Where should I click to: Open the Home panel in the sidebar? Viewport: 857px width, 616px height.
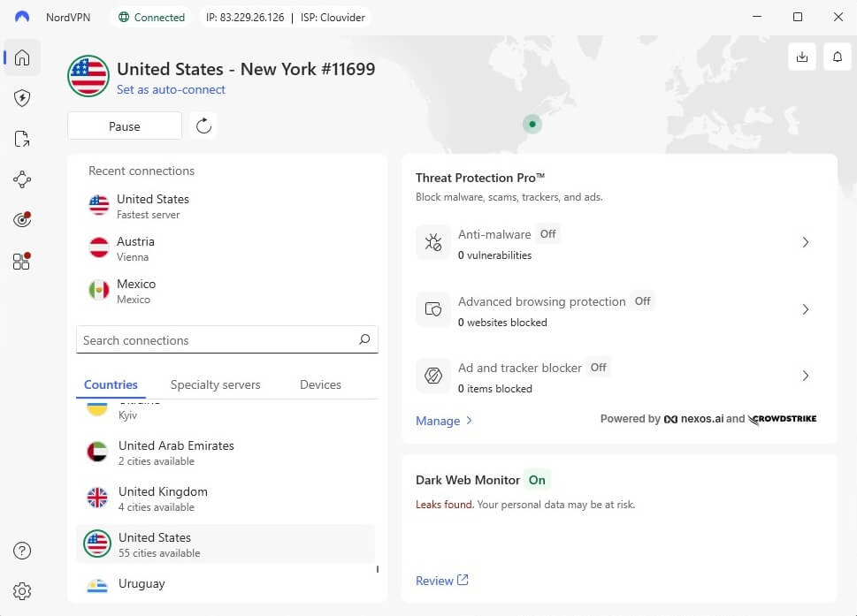click(21, 57)
